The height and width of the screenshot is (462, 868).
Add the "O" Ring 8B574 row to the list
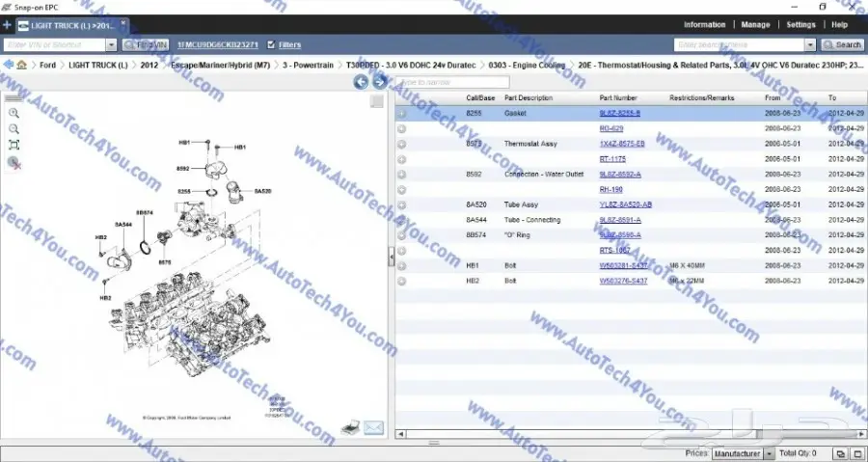pyautogui.click(x=402, y=235)
